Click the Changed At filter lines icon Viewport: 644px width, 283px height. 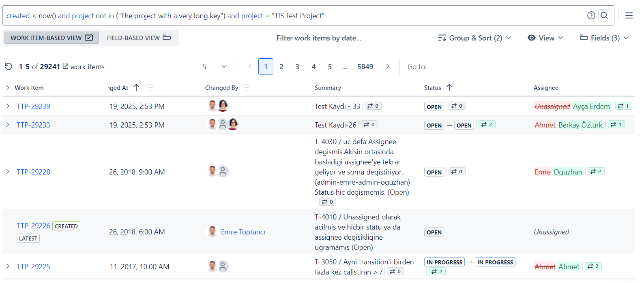click(150, 87)
